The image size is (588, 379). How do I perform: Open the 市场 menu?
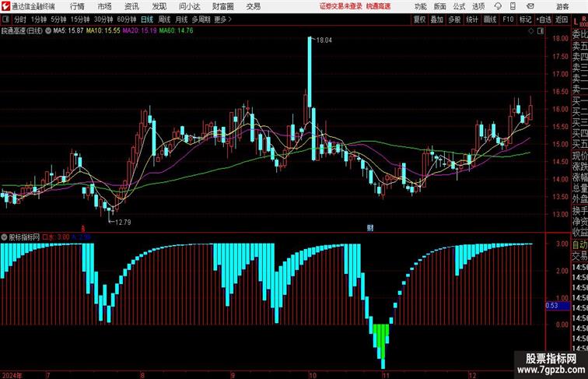coord(105,6)
